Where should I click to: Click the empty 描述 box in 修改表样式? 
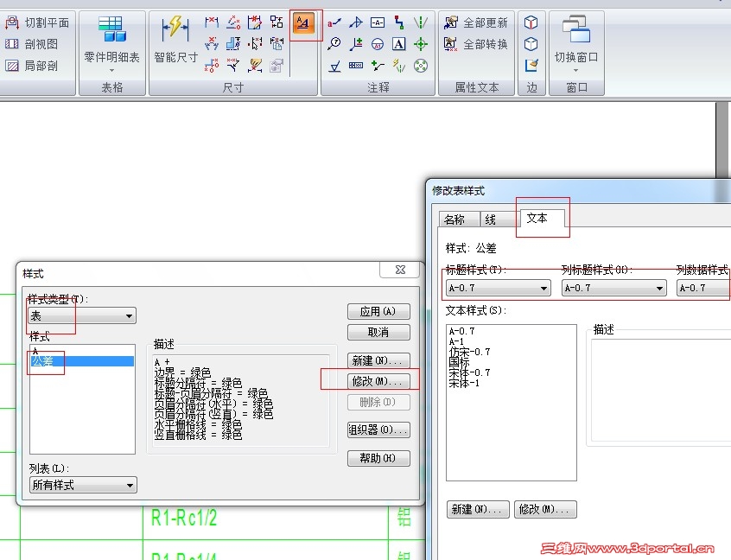[661, 390]
